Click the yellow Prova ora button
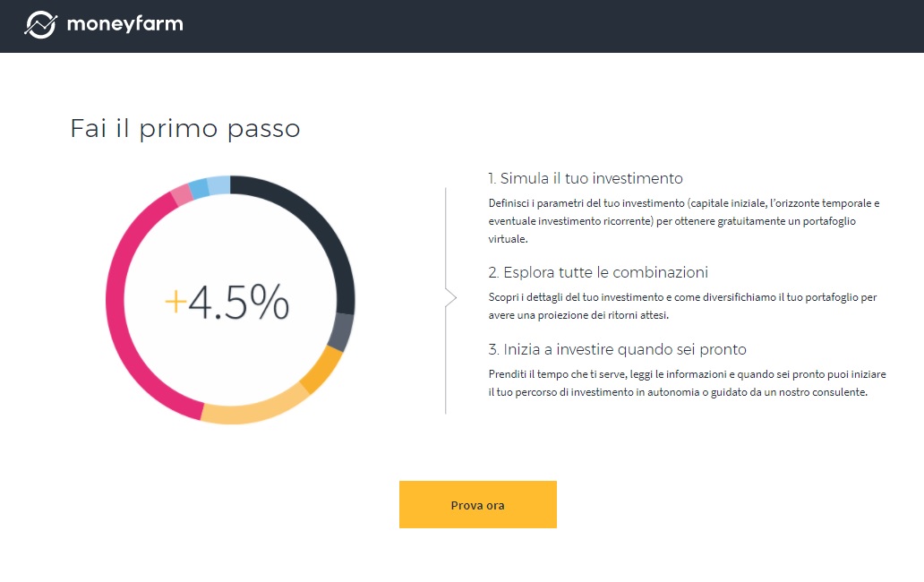 [478, 505]
